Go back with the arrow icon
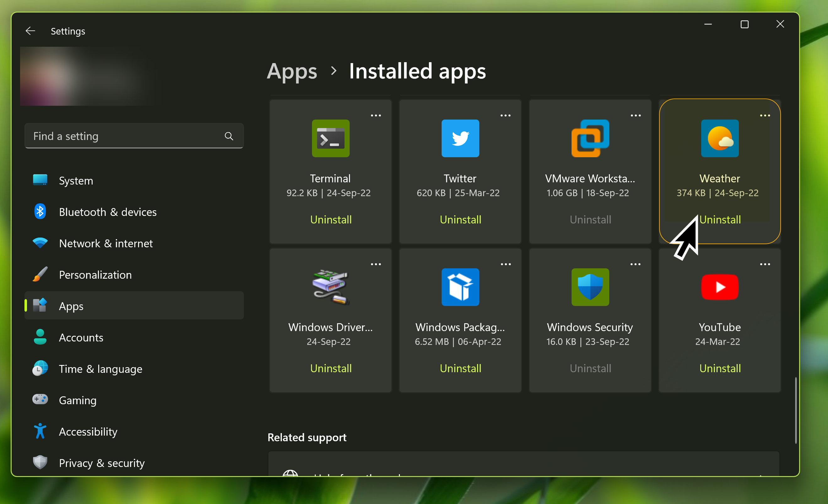Image resolution: width=828 pixels, height=504 pixels. tap(30, 31)
